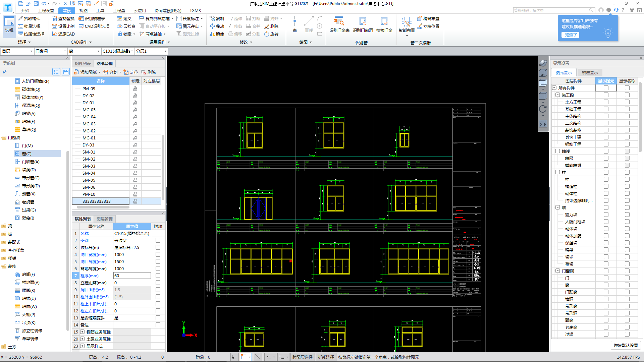644x362 pixels.
Task: Select the 移动 move tool
Action: tap(217, 26)
